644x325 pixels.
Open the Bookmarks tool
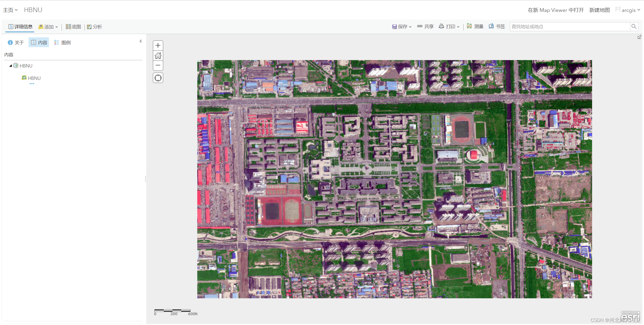[x=497, y=27]
